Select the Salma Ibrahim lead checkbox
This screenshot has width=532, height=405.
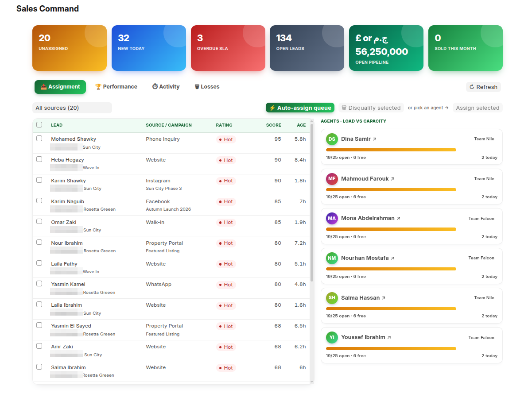point(39,367)
